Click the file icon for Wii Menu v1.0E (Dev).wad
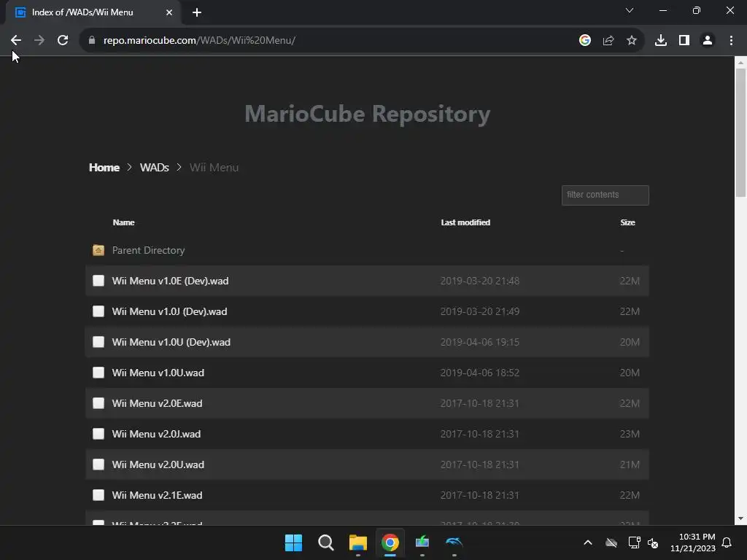 (98, 281)
